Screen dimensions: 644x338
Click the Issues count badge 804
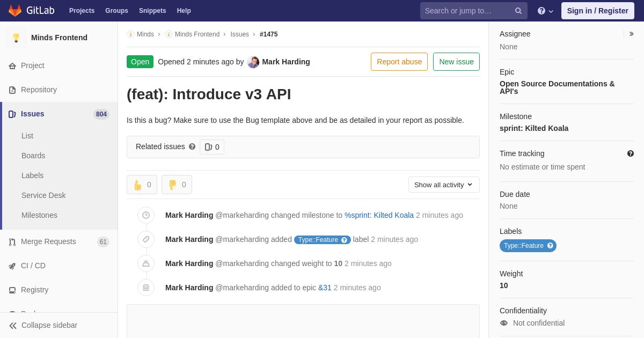point(101,114)
